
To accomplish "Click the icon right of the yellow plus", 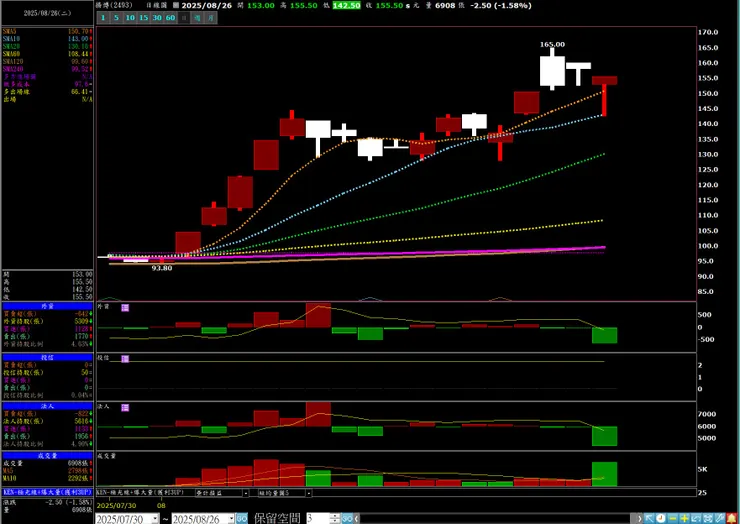I will pos(696,518).
